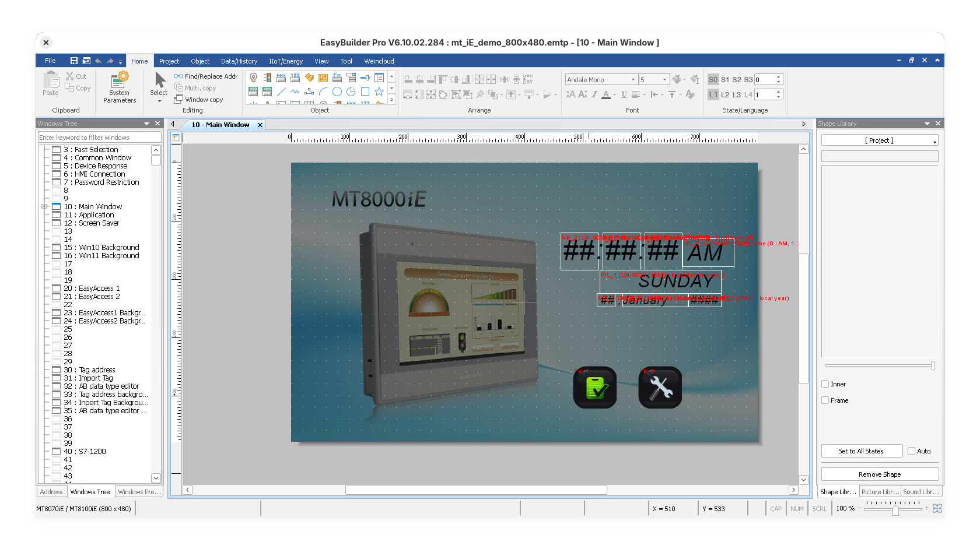
Task: Choose the line drawing tool
Action: pyautogui.click(x=281, y=92)
